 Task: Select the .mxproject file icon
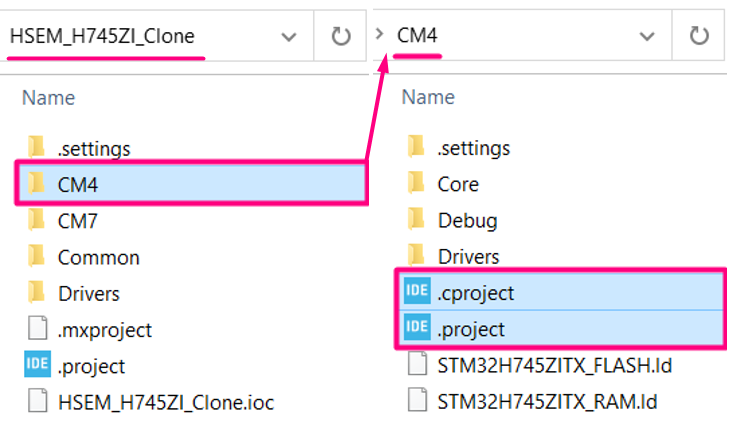point(36,329)
